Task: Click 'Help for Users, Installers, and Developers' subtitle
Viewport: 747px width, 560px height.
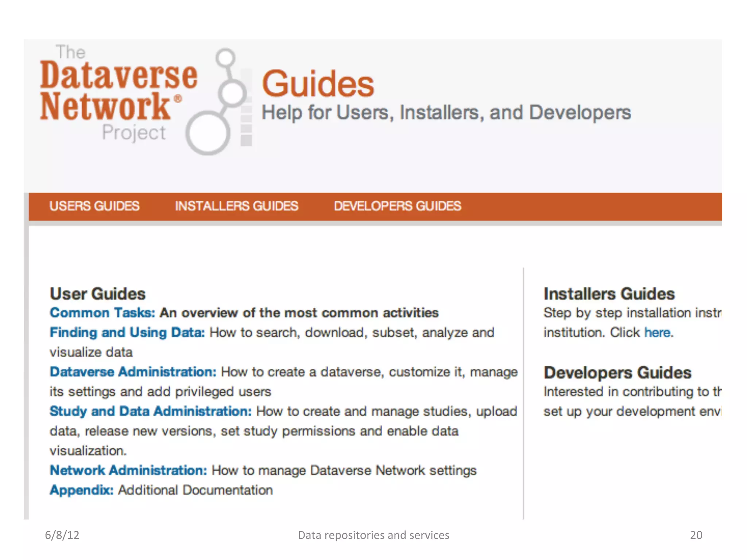Action: [x=446, y=112]
